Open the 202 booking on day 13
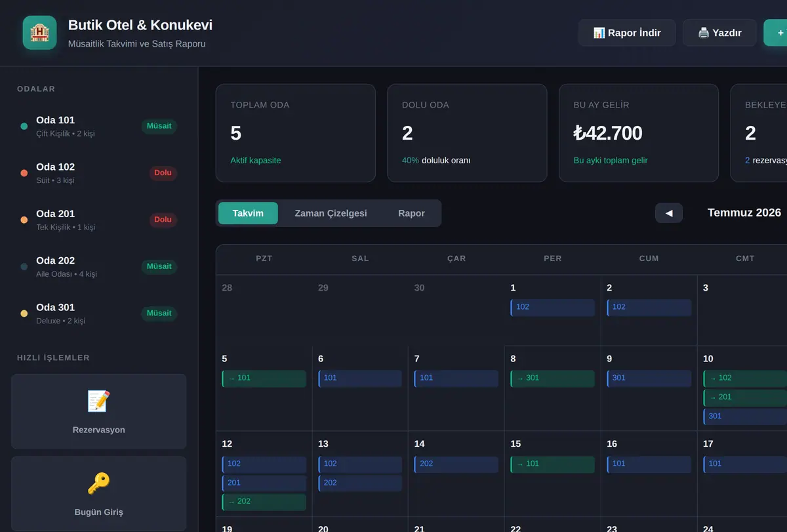 tap(360, 483)
